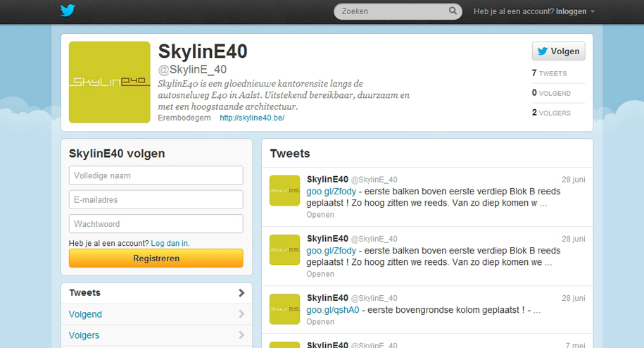Viewport: 644px width, 348px height.
Task: Click avatar of tweet ending 'komen w ...'
Action: [284, 191]
